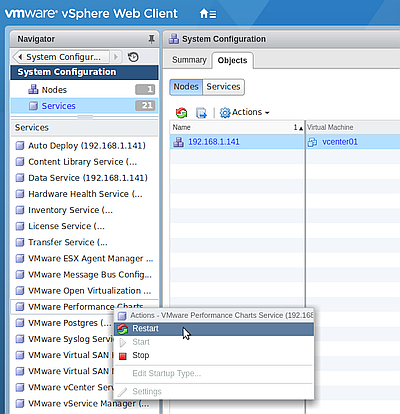Click the Auto Deploy service icon

(20, 146)
